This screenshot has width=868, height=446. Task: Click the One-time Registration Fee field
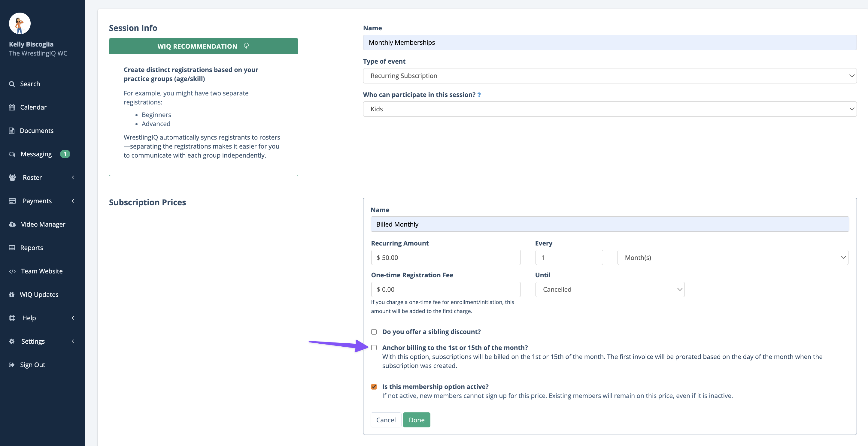pyautogui.click(x=445, y=289)
